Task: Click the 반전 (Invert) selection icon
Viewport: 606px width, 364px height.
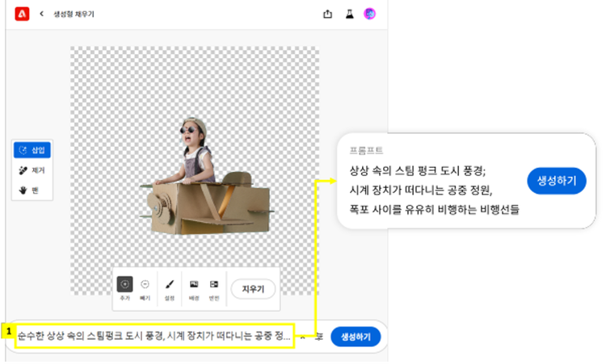Action: point(214,286)
